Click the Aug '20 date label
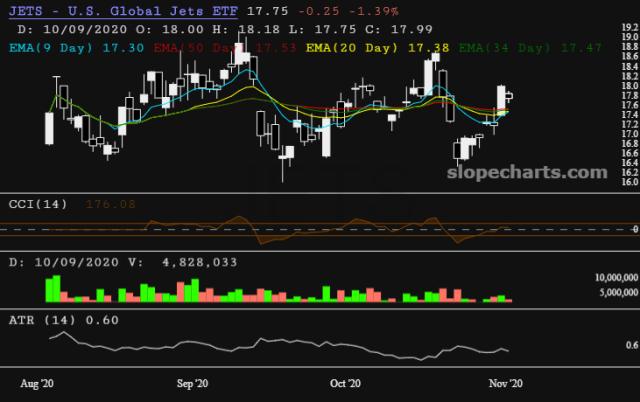 coord(37,383)
